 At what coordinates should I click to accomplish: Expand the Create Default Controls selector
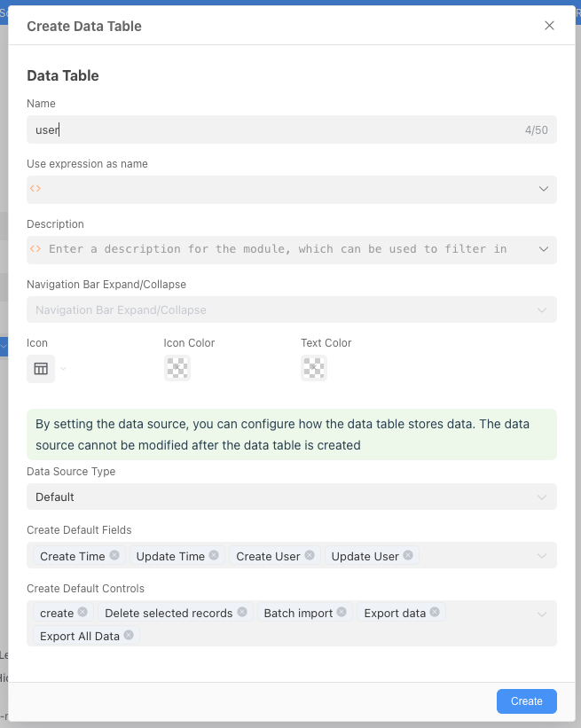[543, 614]
